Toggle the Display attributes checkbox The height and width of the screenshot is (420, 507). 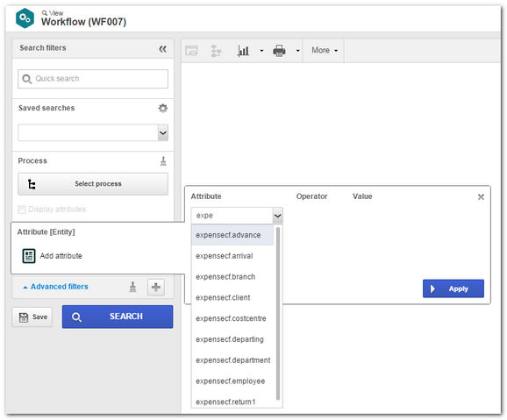point(22,210)
